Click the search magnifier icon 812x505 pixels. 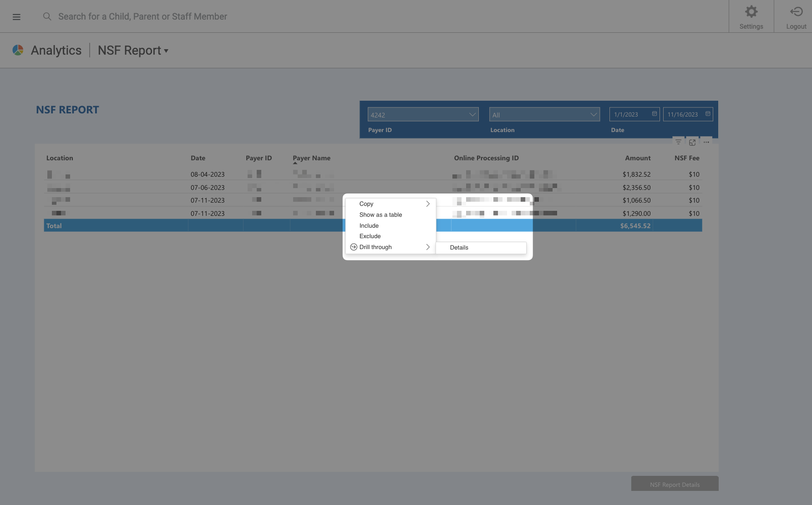[47, 16]
